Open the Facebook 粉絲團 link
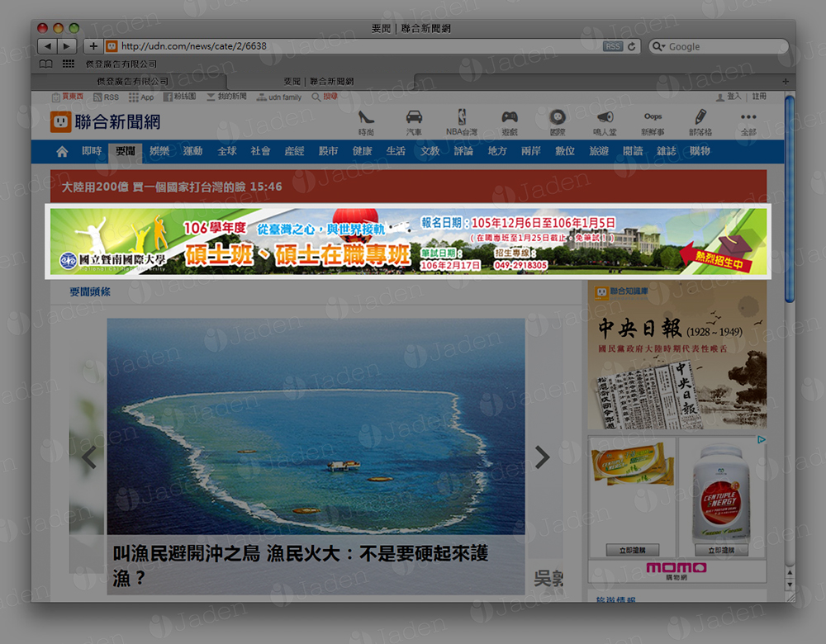This screenshot has height=644, width=826. (179, 97)
